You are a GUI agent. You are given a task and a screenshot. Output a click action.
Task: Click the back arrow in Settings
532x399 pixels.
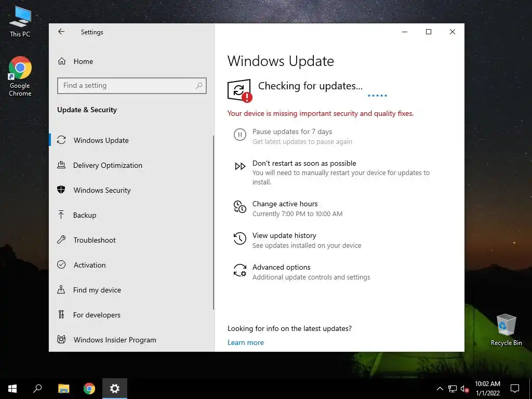(x=61, y=32)
